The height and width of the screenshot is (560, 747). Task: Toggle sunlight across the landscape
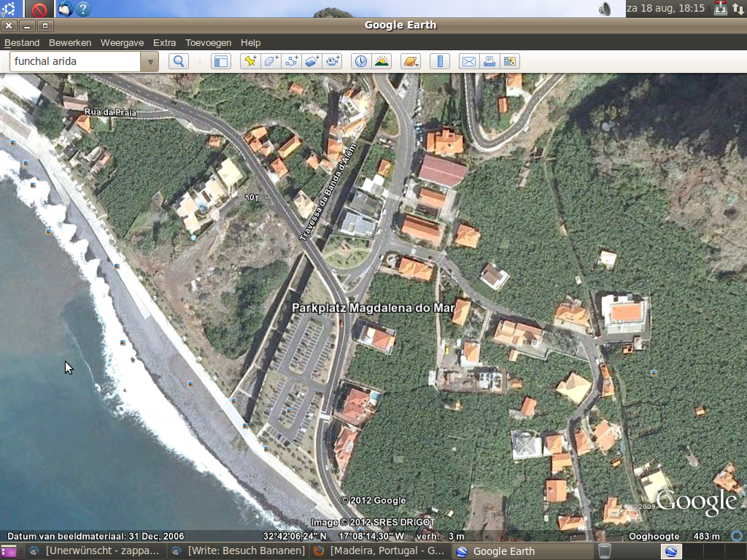click(382, 61)
